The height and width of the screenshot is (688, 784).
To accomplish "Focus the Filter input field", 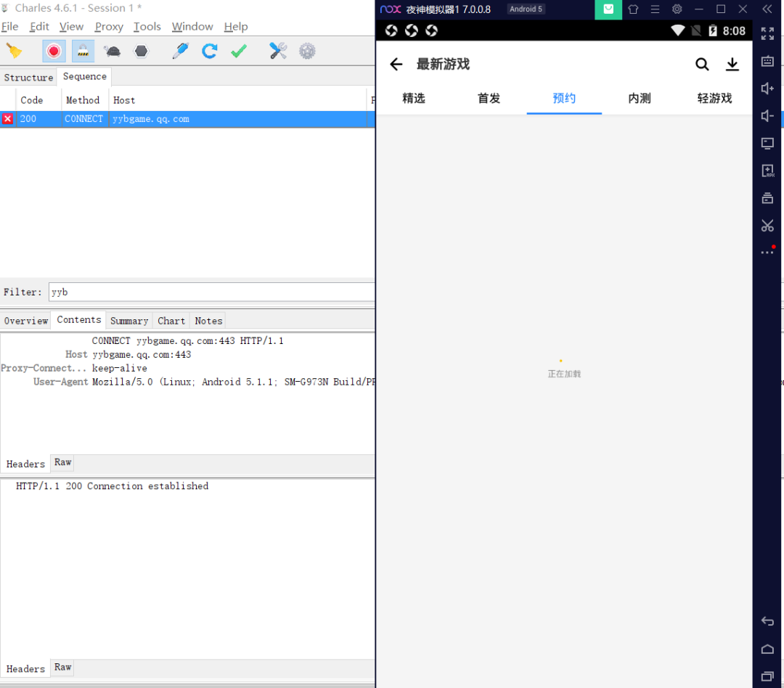I will coord(211,292).
